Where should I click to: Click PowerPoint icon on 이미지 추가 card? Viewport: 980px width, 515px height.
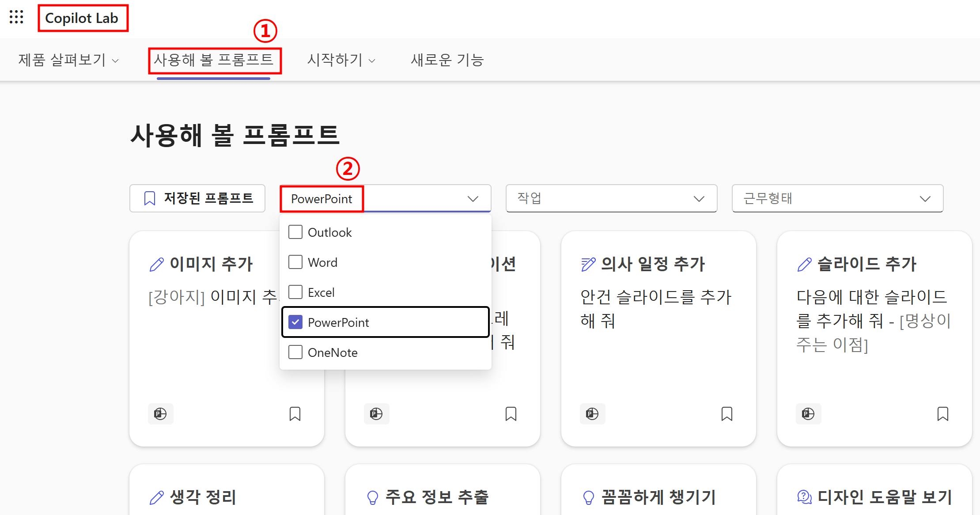coord(160,414)
